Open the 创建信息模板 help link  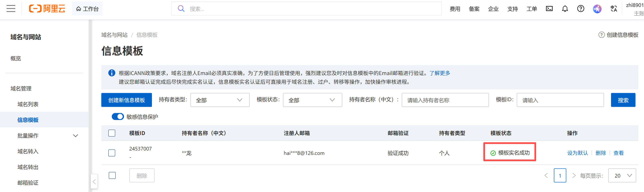[618, 35]
